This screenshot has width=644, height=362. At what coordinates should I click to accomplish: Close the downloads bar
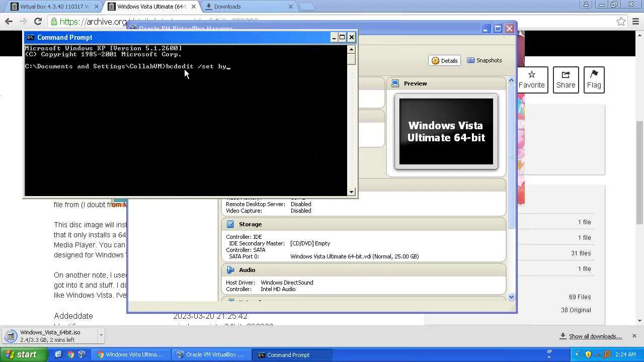pos(634,336)
